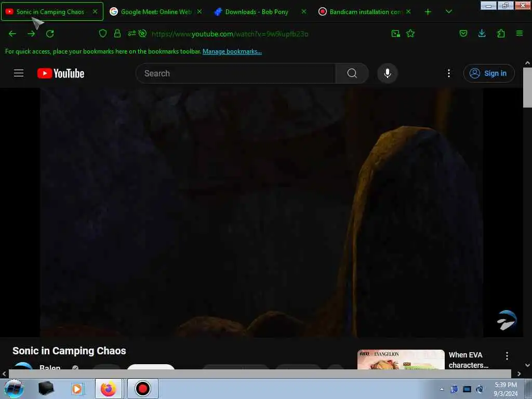Show hidden system tray icons
This screenshot has height=399, width=532.
click(x=442, y=389)
